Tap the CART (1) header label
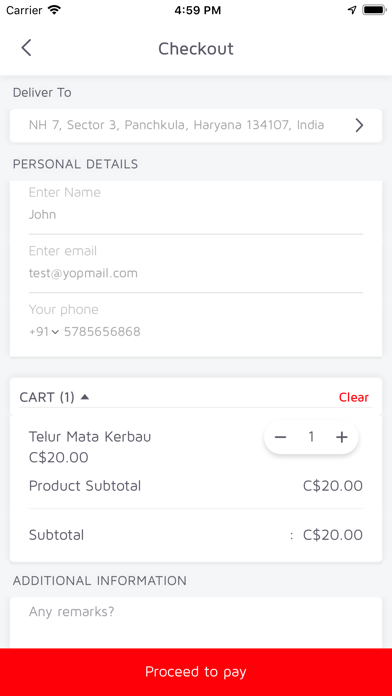392x696 pixels. [x=47, y=397]
